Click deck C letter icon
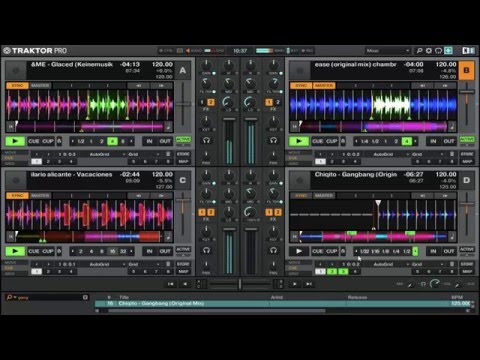This screenshot has height=360, width=480. tap(183, 180)
